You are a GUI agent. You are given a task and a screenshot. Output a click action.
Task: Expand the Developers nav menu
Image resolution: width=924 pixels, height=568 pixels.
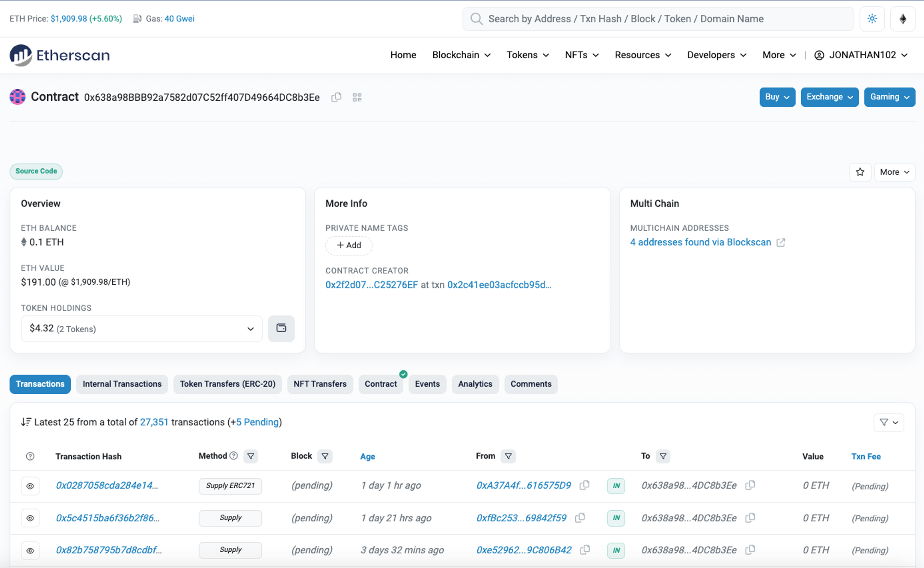(x=717, y=55)
